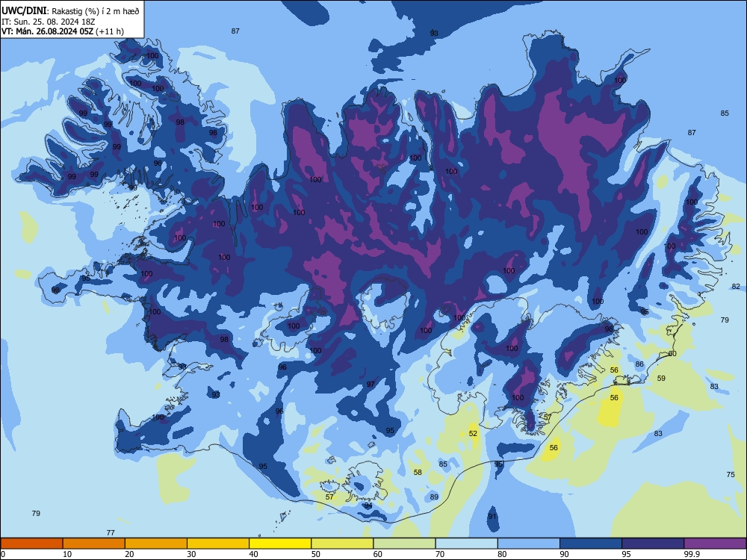Viewport: 747px width, 560px height.
Task: Click the legend scale label '10'
Action: coord(67,554)
